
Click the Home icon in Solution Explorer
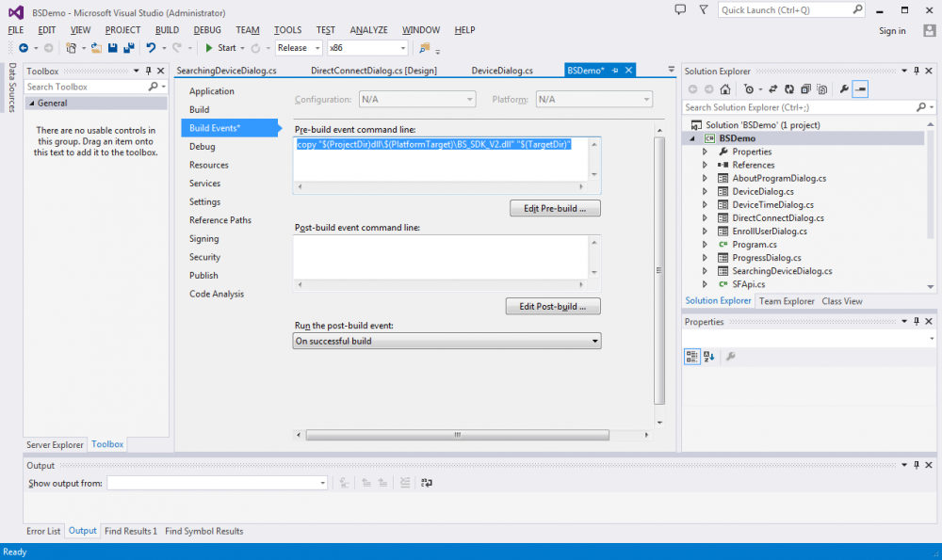click(x=724, y=89)
